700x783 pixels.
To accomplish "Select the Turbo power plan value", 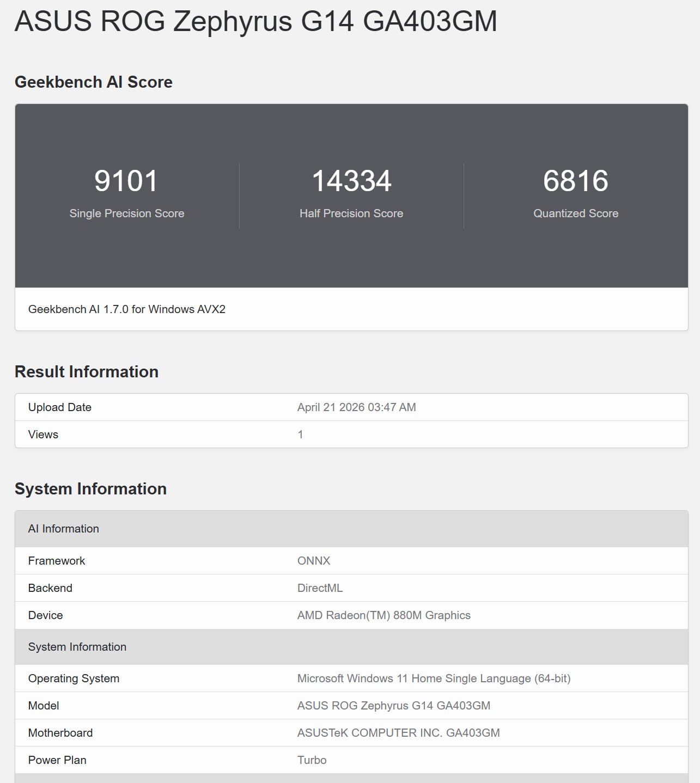I will coord(312,760).
